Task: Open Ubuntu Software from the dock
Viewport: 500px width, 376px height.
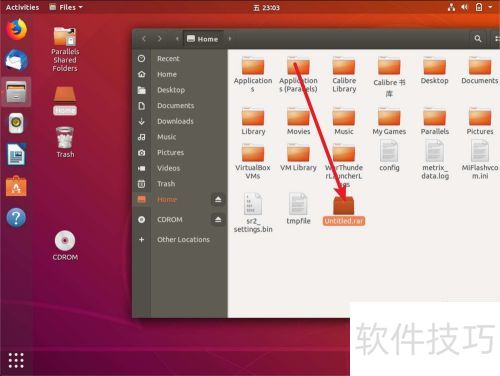Action: [x=16, y=186]
